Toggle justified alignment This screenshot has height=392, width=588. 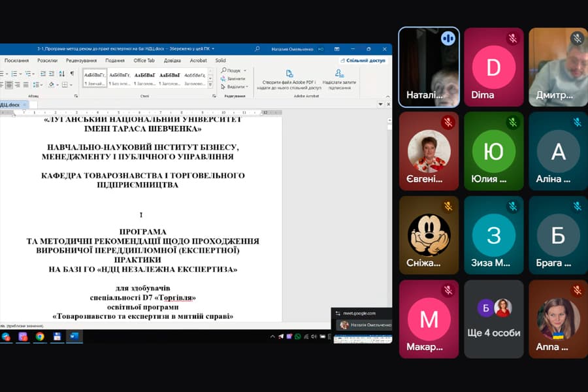pyautogui.click(x=26, y=85)
